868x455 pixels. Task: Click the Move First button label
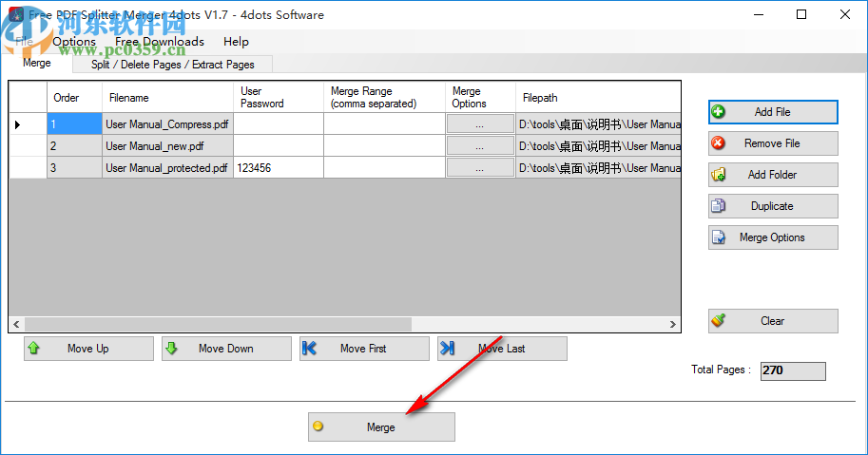[363, 349]
